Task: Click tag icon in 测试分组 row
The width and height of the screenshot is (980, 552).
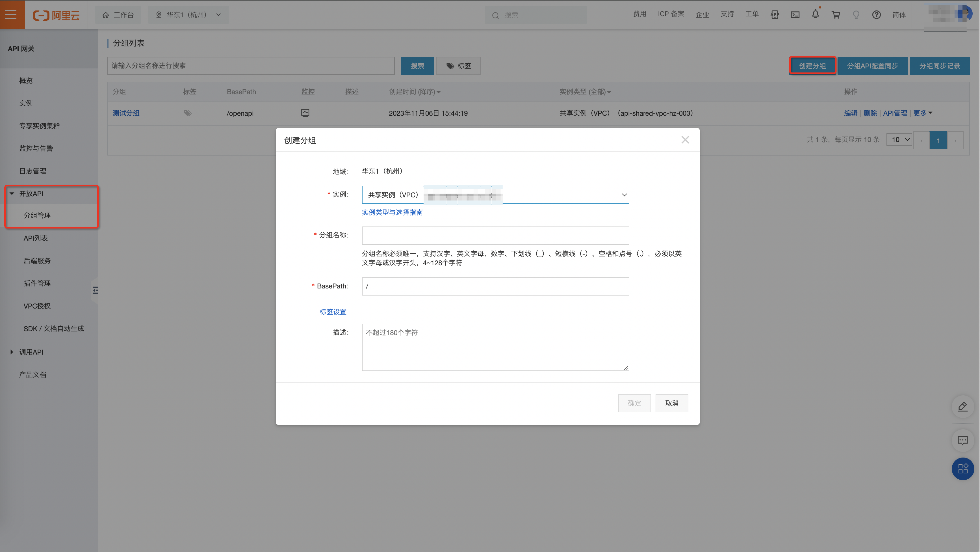Action: (x=188, y=113)
